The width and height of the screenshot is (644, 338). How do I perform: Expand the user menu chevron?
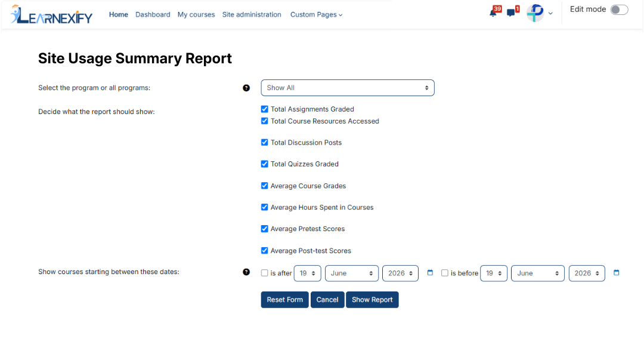(550, 14)
